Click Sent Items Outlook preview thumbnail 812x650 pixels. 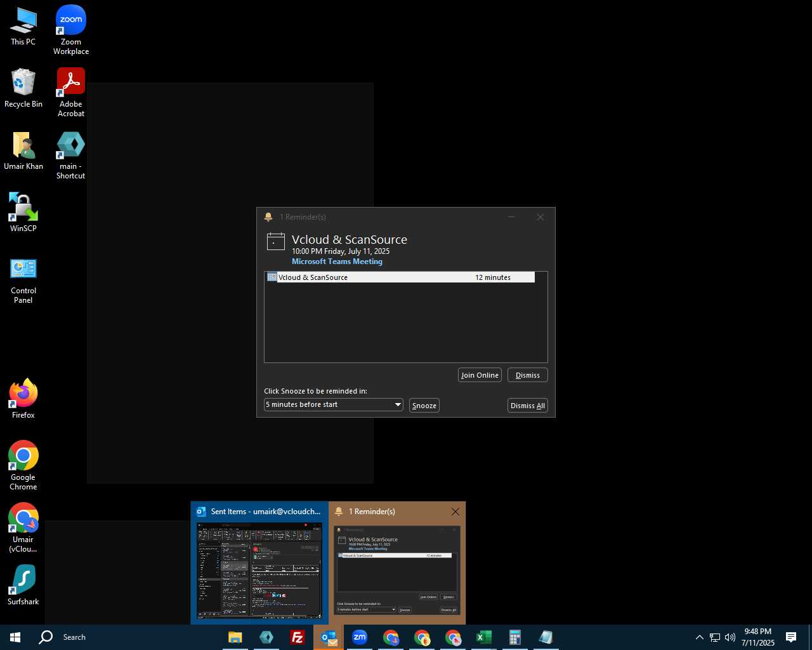pyautogui.click(x=259, y=570)
